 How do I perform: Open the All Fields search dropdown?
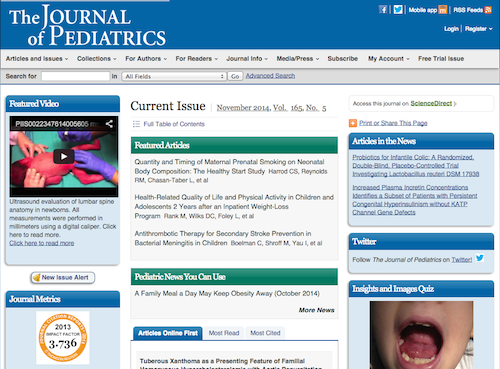174,76
